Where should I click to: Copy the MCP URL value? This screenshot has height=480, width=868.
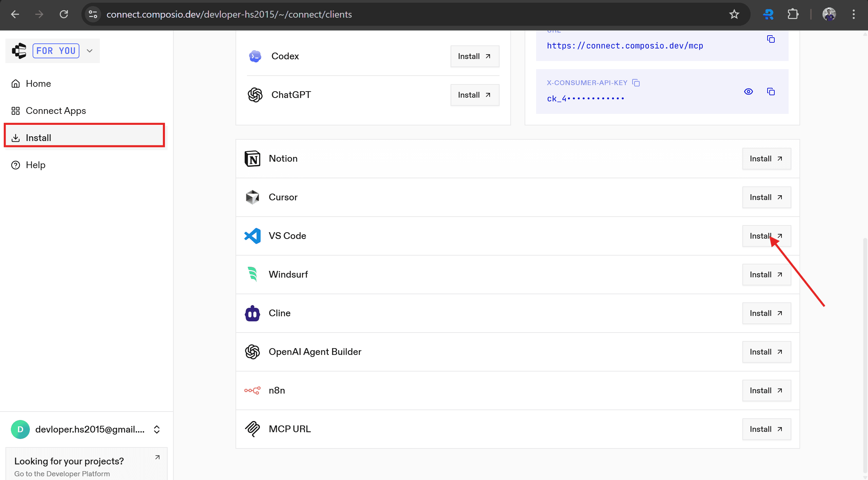[771, 39]
